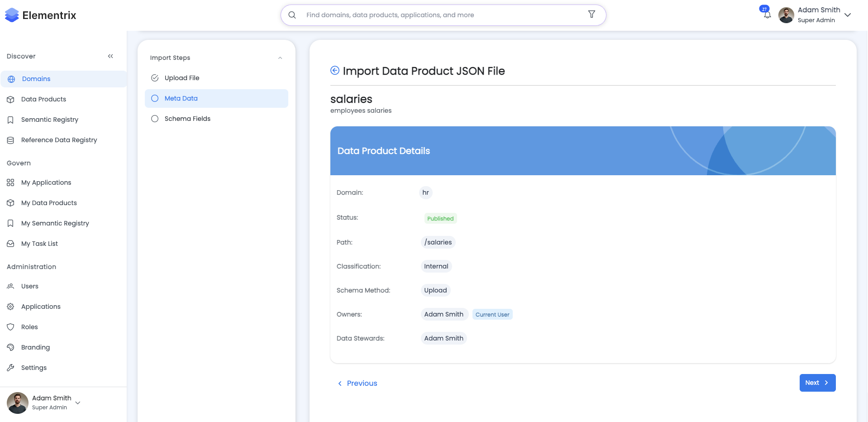868x422 pixels.
Task: Expand the sidebar bottom user chevron
Action: (78, 403)
